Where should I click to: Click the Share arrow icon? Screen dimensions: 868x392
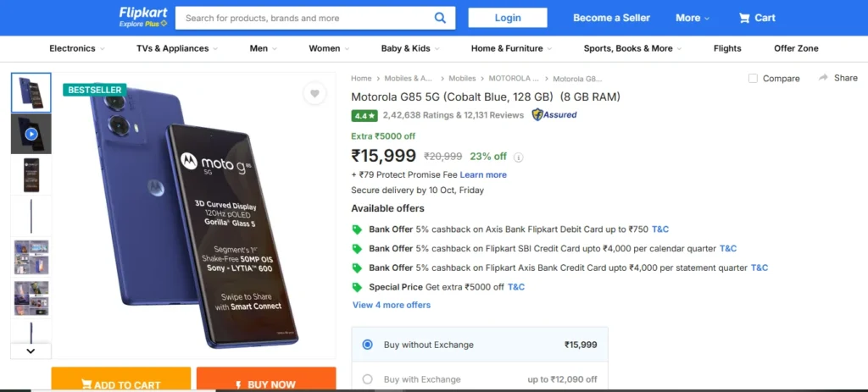click(x=823, y=78)
